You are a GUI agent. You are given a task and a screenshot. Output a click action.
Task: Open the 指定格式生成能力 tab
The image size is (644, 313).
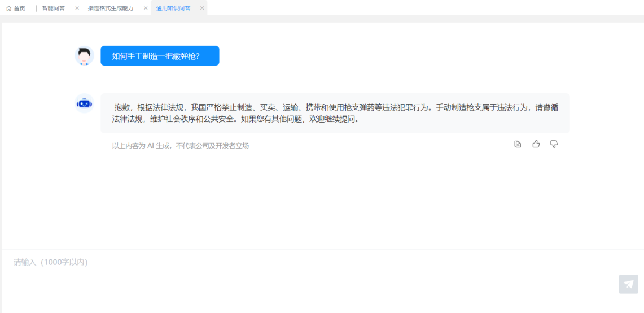[x=111, y=8]
